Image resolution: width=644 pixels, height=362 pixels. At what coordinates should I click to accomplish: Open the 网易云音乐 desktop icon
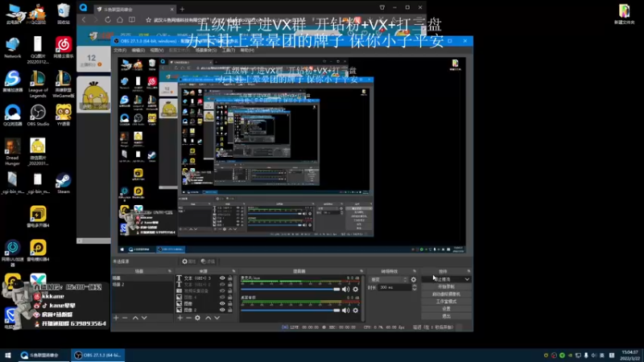[64, 47]
